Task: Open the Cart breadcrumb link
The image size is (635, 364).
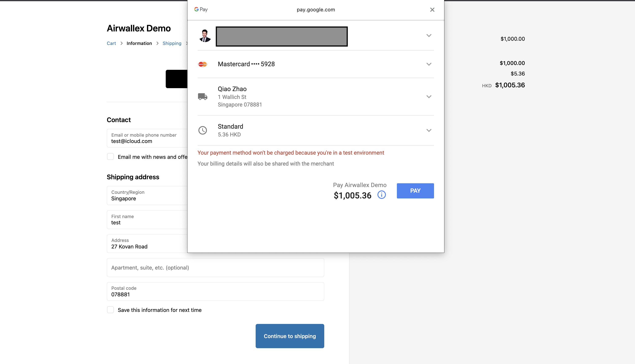Action: click(111, 43)
